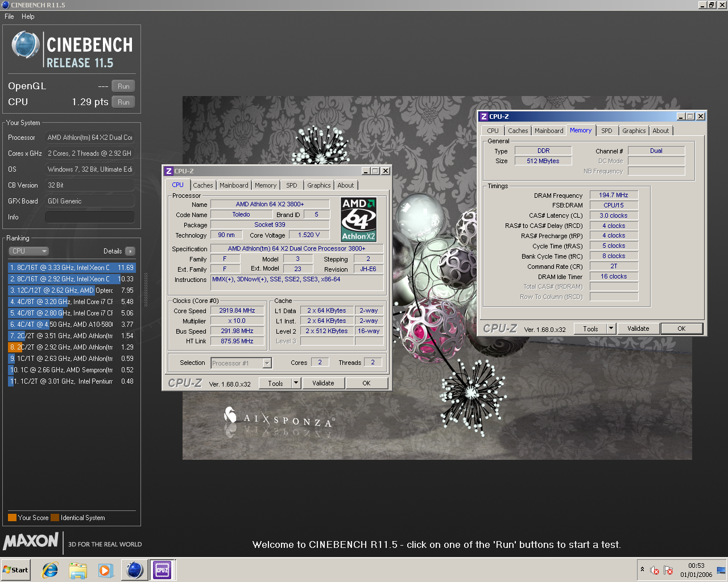728x582 pixels.
Task: Open the Windows Start menu
Action: [x=16, y=570]
